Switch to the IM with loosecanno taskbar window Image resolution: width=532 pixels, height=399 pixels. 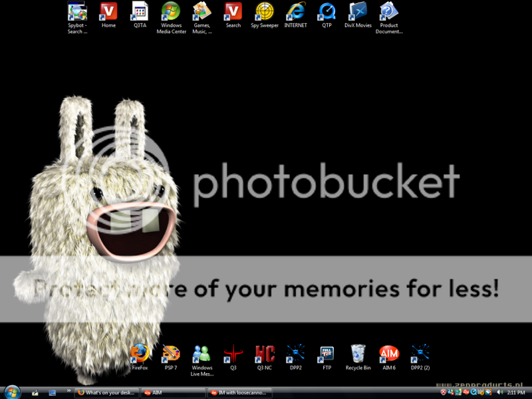[x=238, y=392]
